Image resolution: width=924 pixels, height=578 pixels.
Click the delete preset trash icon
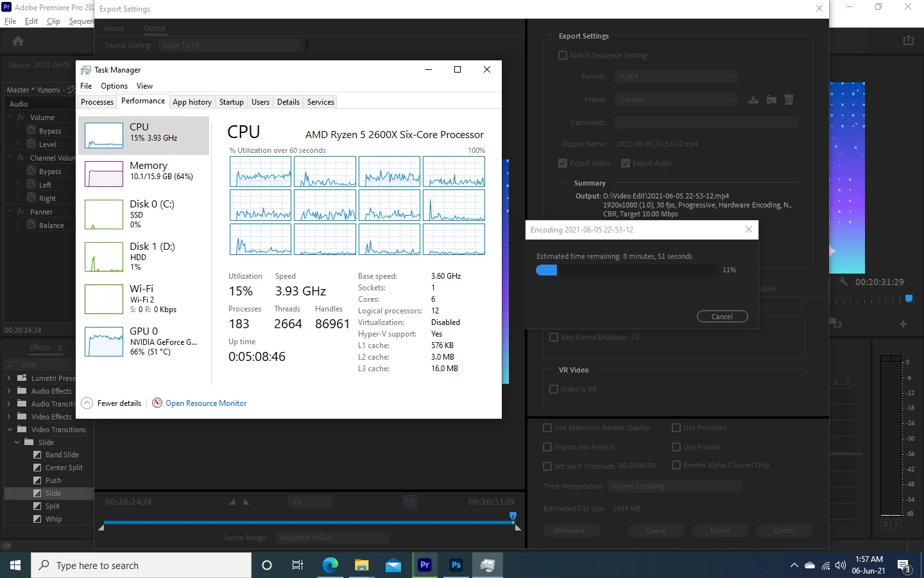[789, 100]
